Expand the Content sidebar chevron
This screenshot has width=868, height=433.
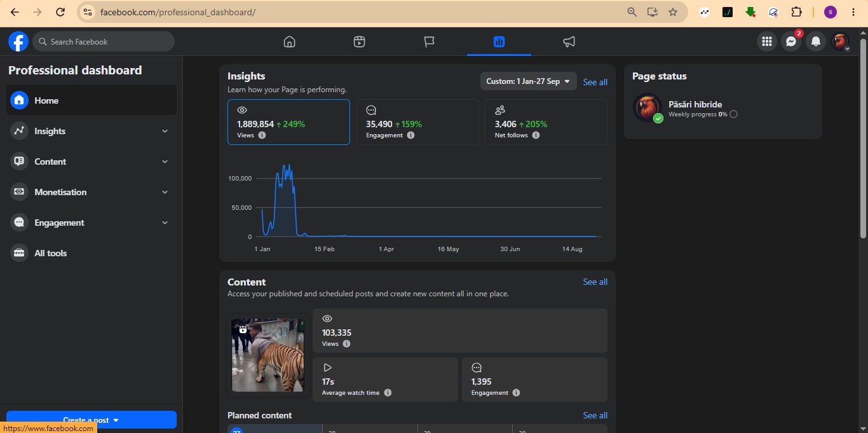click(165, 162)
